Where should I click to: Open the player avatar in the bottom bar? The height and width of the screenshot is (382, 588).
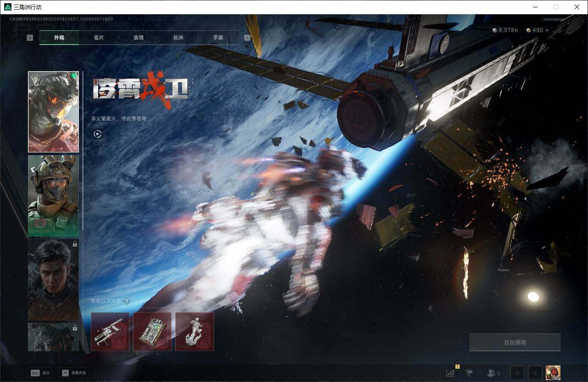pos(553,373)
